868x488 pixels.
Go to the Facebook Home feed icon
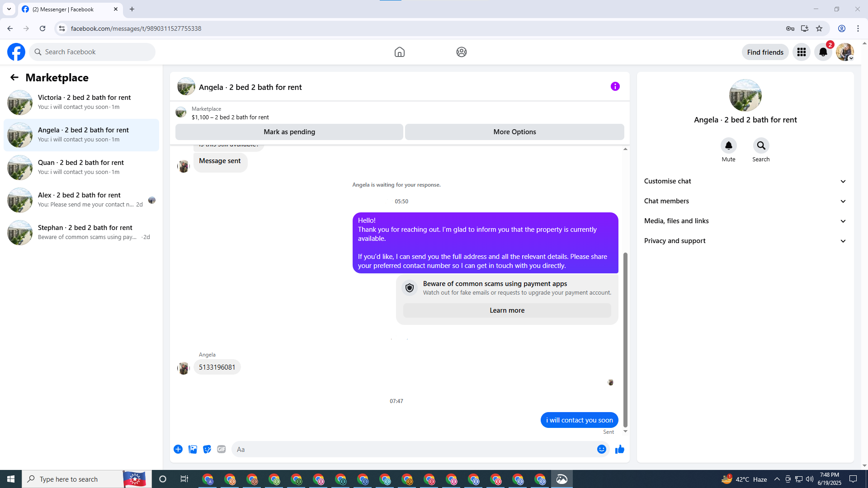click(400, 52)
